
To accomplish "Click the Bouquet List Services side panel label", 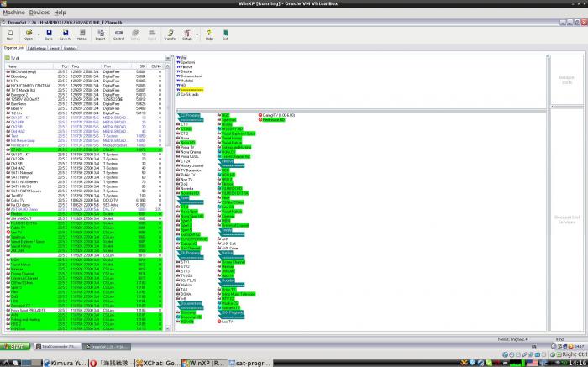I will (567, 220).
